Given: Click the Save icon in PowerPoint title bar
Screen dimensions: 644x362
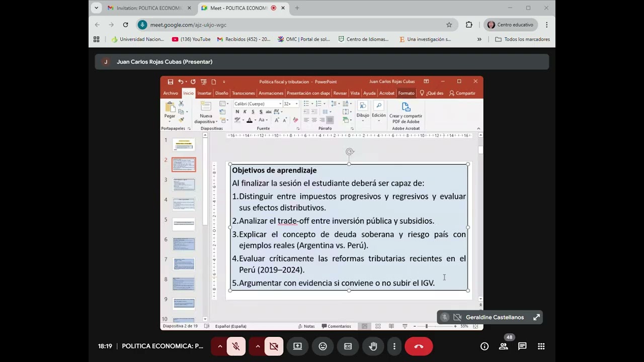Looking at the screenshot, I should point(171,81).
